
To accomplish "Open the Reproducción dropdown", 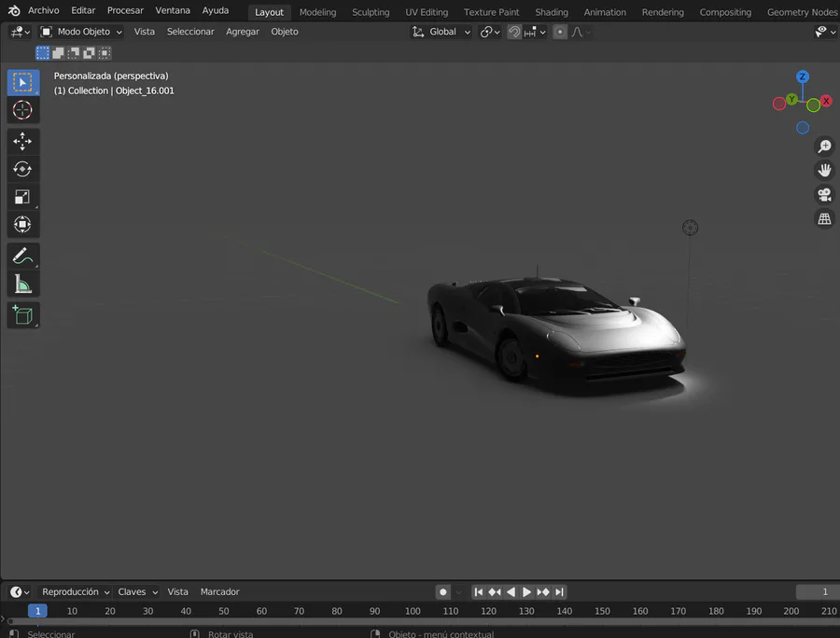I will (x=76, y=592).
